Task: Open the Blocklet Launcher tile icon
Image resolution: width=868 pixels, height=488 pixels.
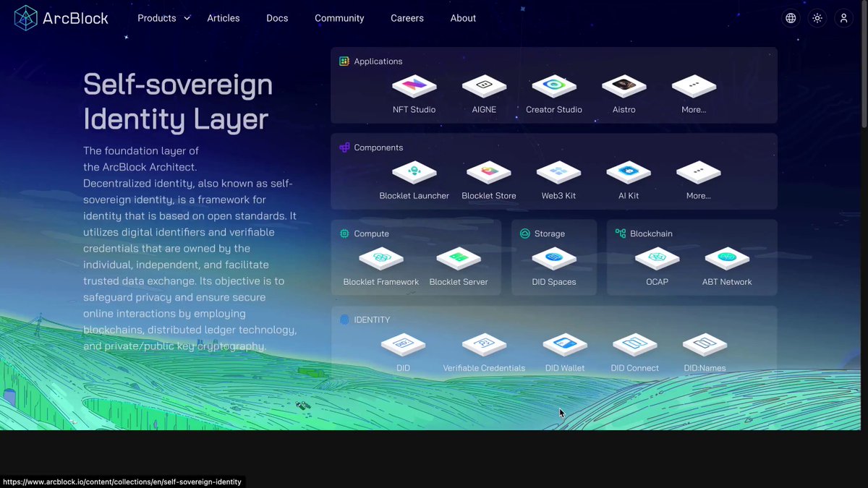Action: point(414,172)
